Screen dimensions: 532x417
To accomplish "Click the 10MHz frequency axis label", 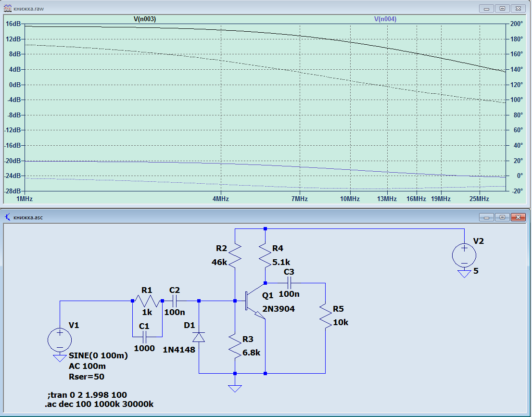I will click(x=350, y=199).
